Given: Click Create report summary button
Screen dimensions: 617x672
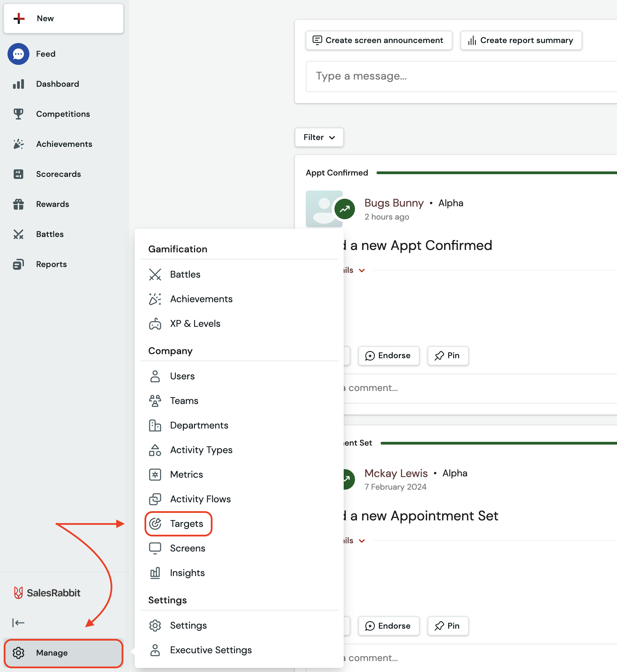Looking at the screenshot, I should click(x=521, y=40).
